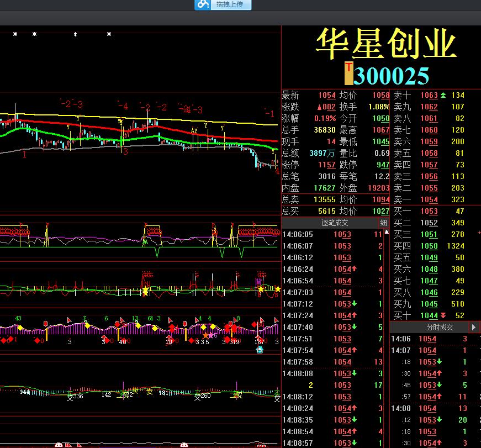Click the red -1 label on the chart
Screen dimensions: 481x448
[269, 113]
